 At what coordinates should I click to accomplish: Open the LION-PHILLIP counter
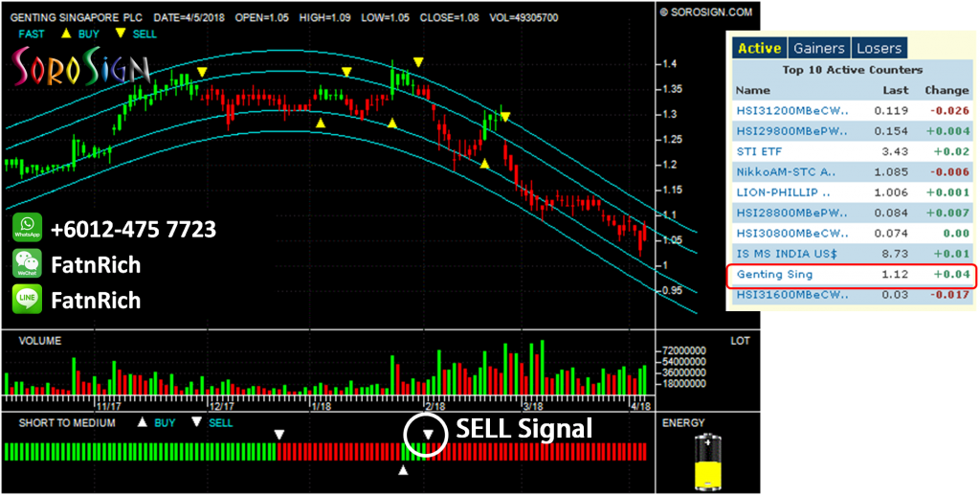click(x=783, y=192)
